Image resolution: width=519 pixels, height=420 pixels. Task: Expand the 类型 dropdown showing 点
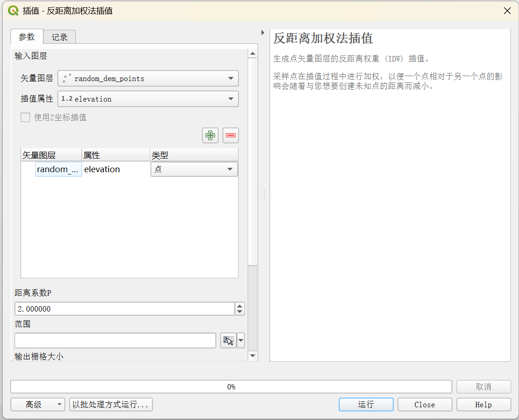[194, 169]
